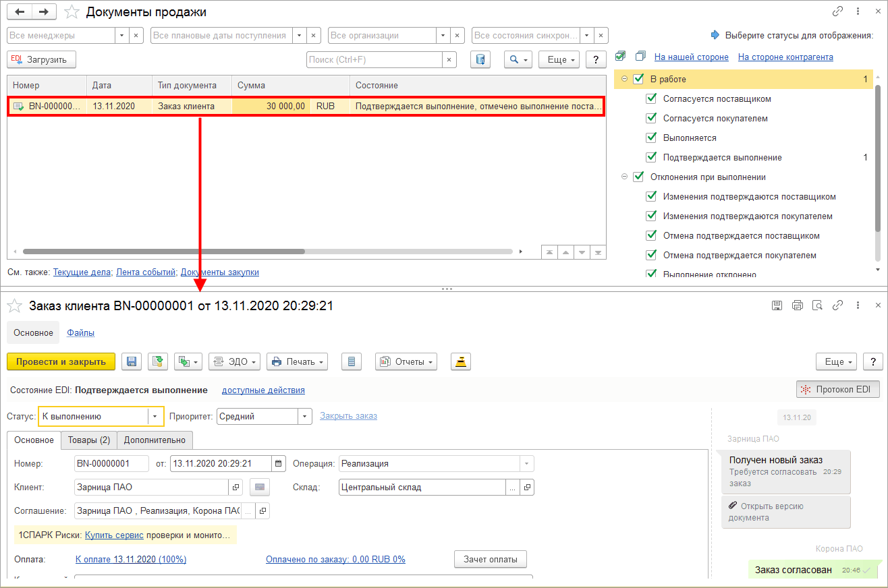Click the Закрыть заказ link

pos(348,416)
